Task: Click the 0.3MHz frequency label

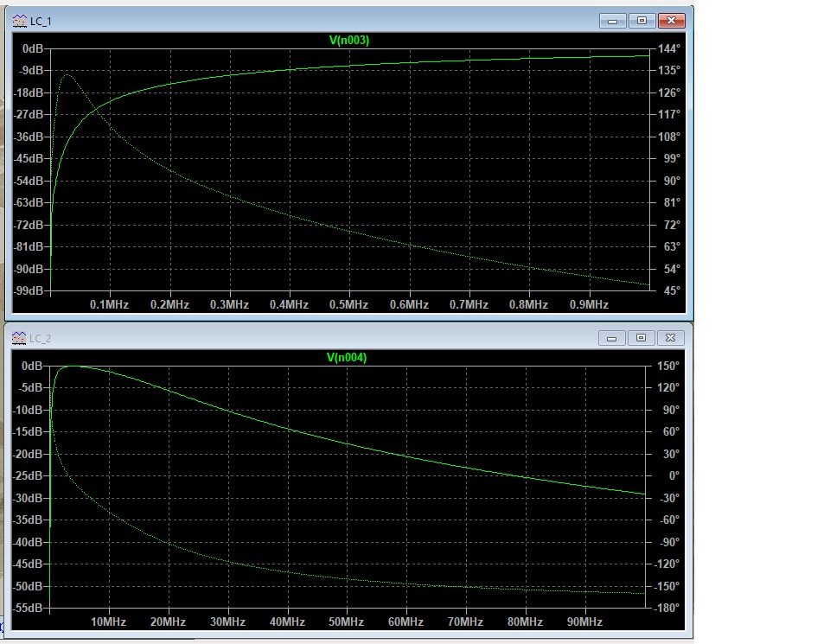Action: [229, 305]
